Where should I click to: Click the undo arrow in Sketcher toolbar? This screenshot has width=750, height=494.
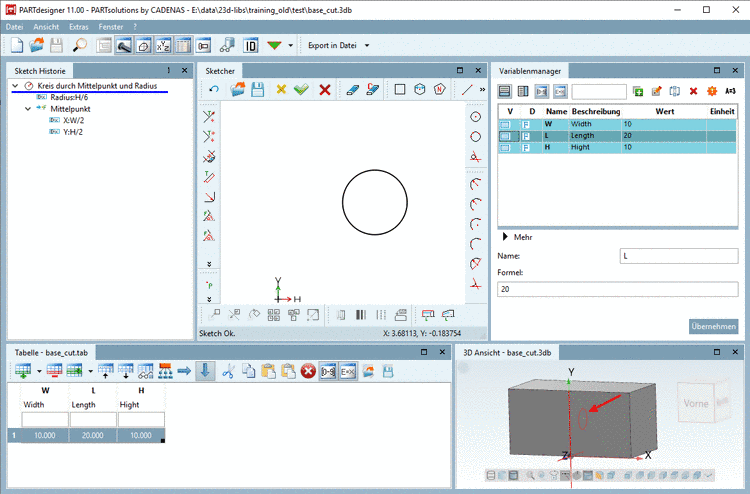pos(213,90)
